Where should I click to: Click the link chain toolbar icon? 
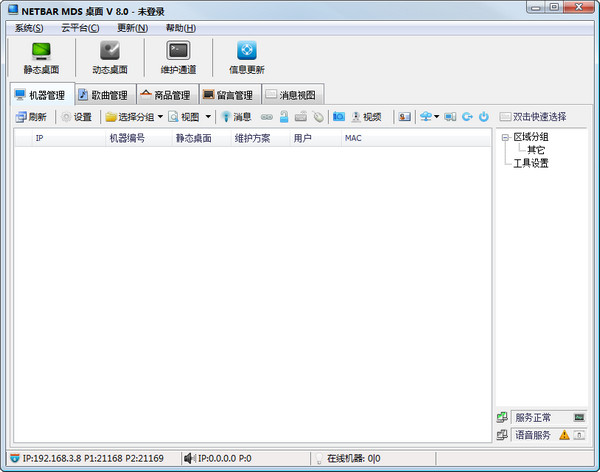pos(266,117)
